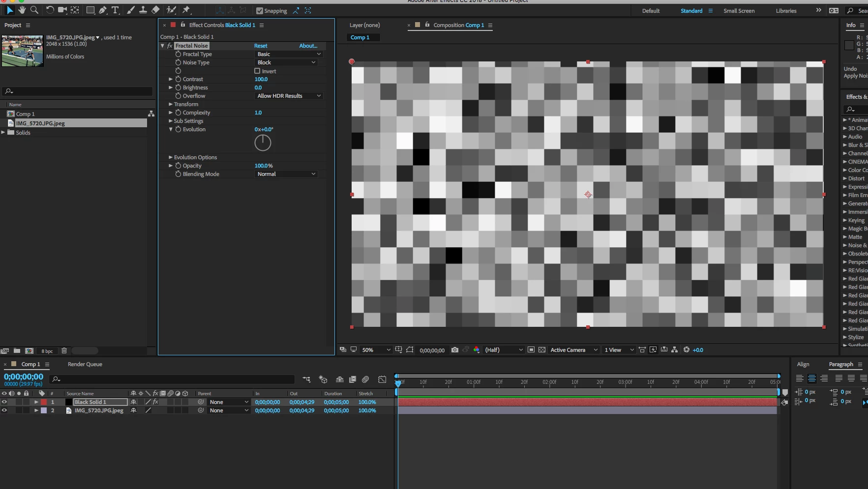
Task: Toggle the Contrast stopwatch keyframe
Action: click(x=178, y=79)
